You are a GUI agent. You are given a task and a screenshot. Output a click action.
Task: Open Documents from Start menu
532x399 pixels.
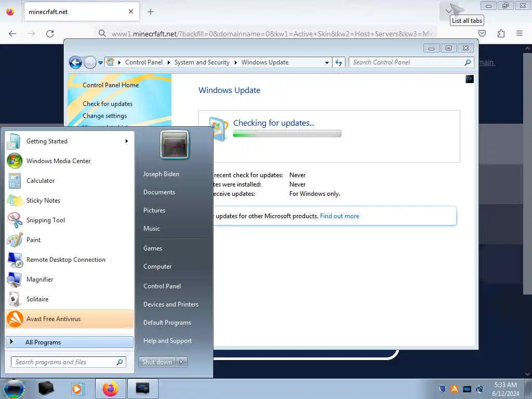[159, 192]
